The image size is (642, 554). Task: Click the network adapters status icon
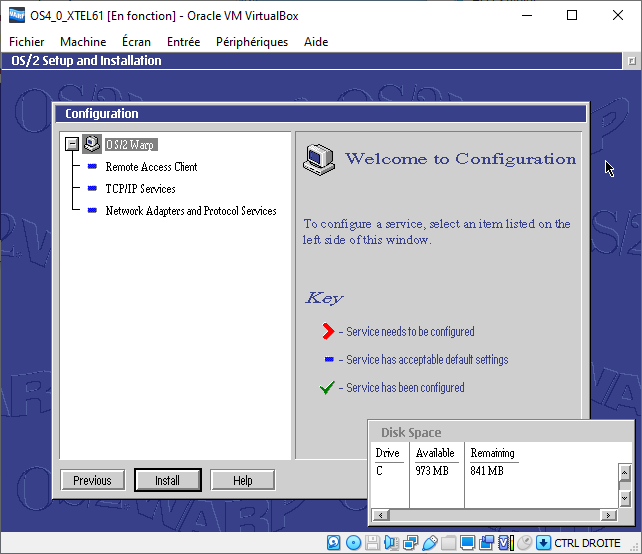coord(410,543)
